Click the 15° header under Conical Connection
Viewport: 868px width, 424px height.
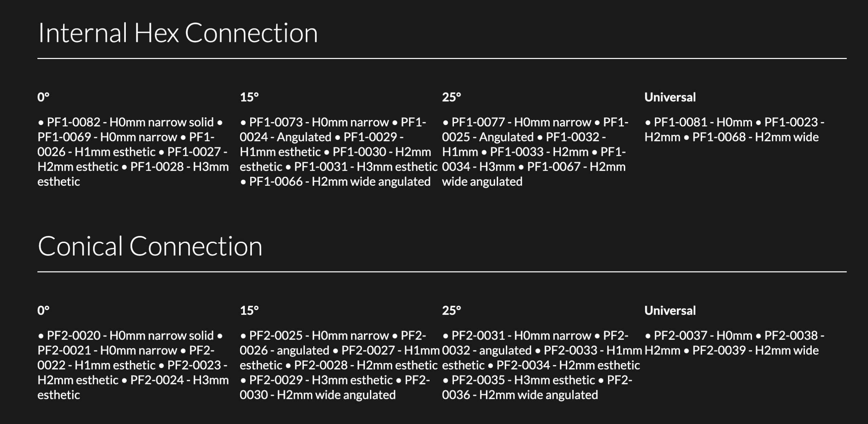click(x=249, y=310)
